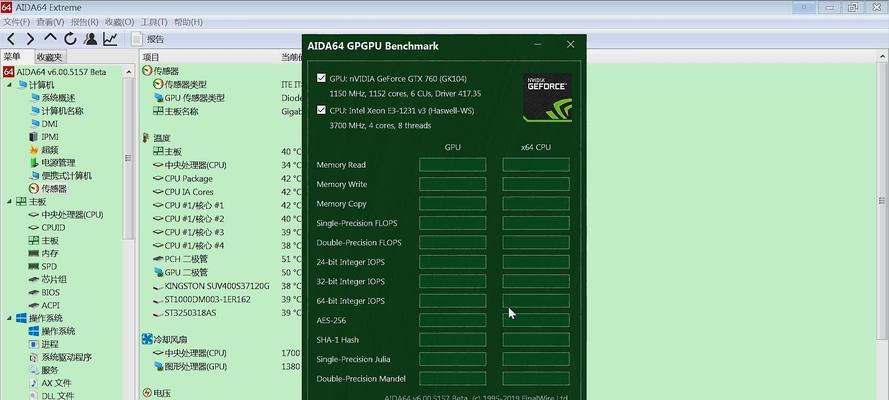Select 系统概述 in the tree

(x=52, y=97)
